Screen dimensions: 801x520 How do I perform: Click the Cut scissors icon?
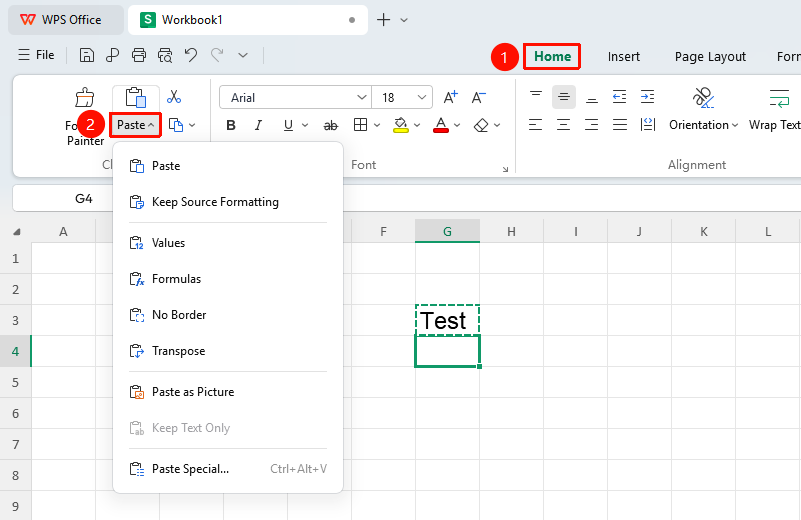coord(174,97)
